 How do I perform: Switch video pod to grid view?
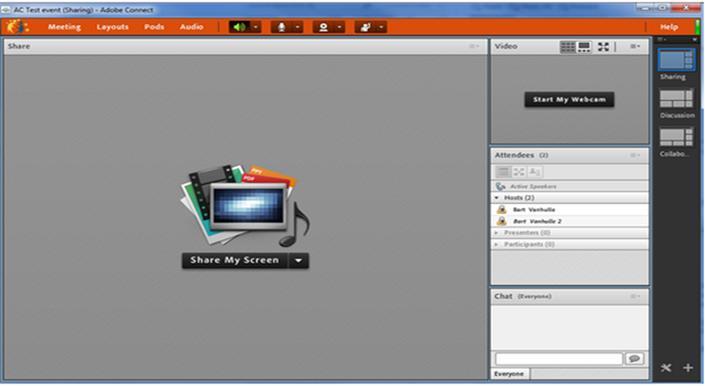pyautogui.click(x=567, y=47)
